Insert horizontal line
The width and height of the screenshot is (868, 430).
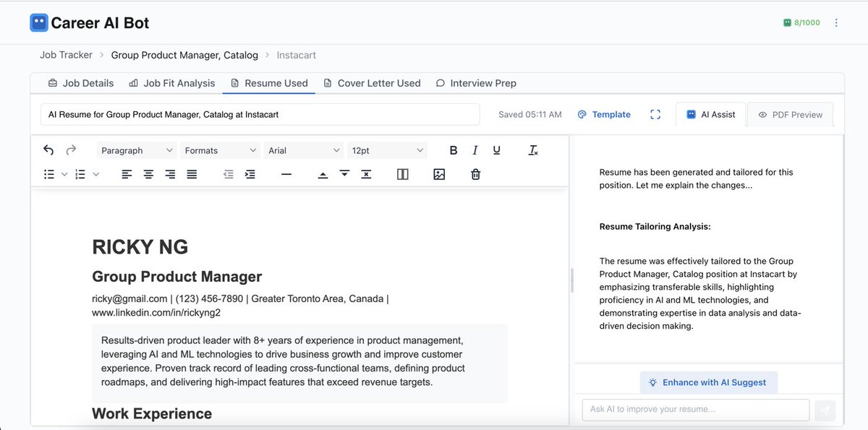click(286, 174)
